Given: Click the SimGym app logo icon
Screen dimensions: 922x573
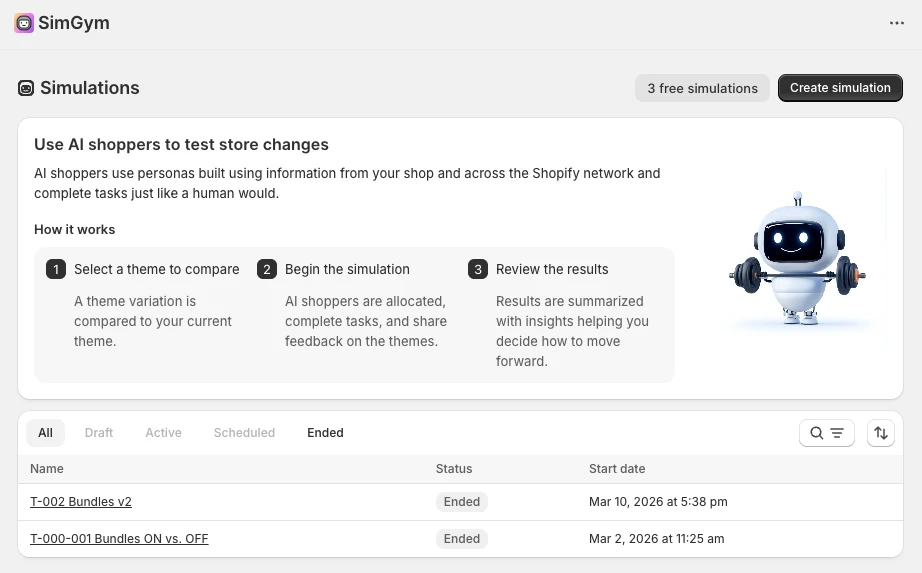Looking at the screenshot, I should [x=24, y=23].
